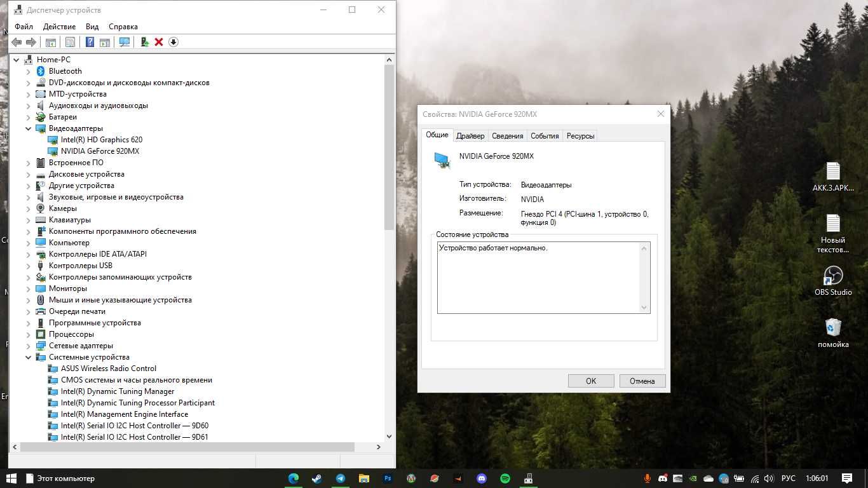
Task: Select the Общие tab
Action: point(437,135)
